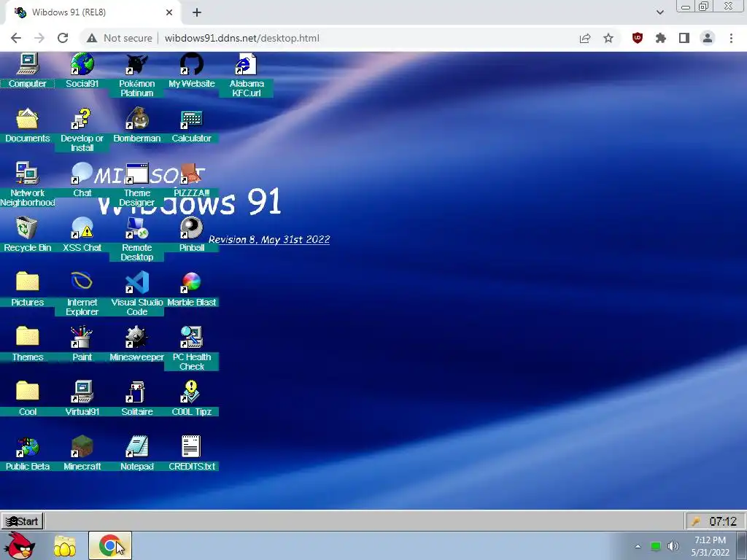
Task: Open the Solitaire game icon
Action: [136, 399]
